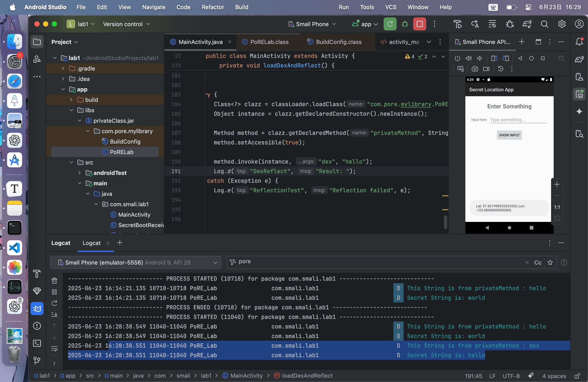Viewport: 588px width, 382px height.
Task: Click the red Stop app button
Action: point(419,24)
